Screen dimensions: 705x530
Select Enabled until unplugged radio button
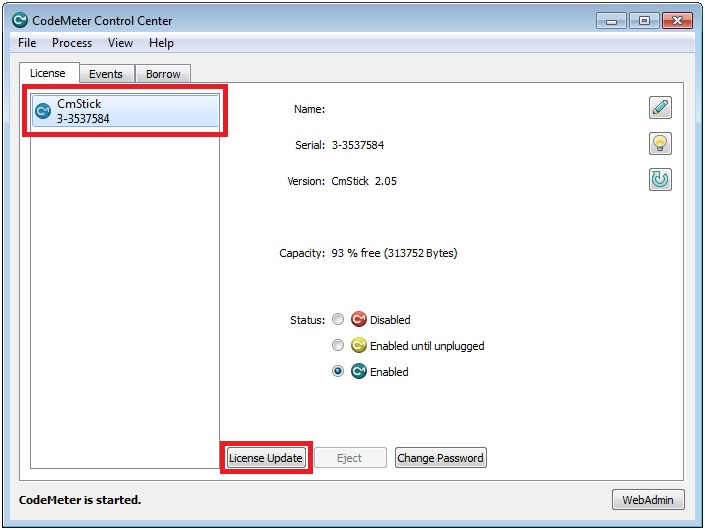coord(338,345)
